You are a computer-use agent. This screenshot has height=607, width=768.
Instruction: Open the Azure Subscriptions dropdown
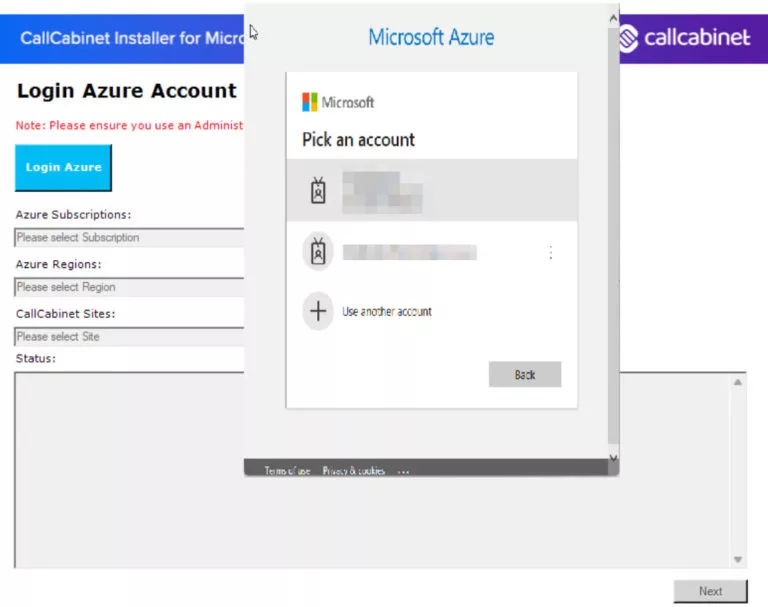(129, 238)
